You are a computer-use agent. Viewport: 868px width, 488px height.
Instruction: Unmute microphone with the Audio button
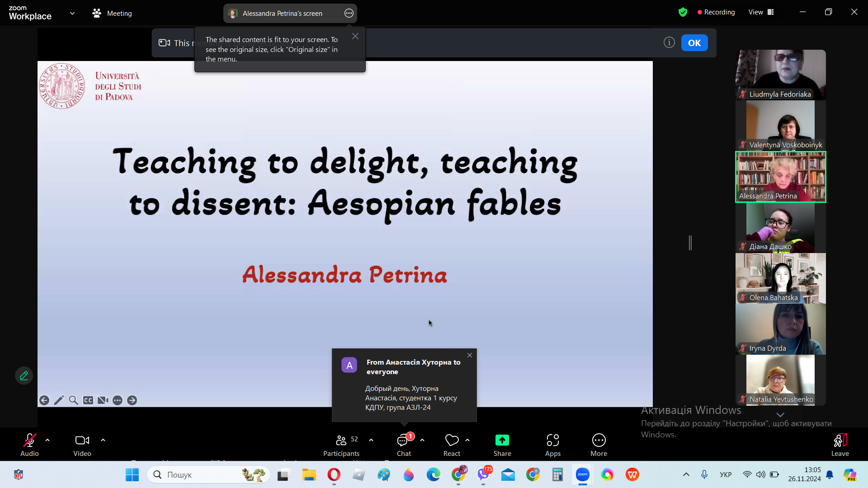(29, 445)
